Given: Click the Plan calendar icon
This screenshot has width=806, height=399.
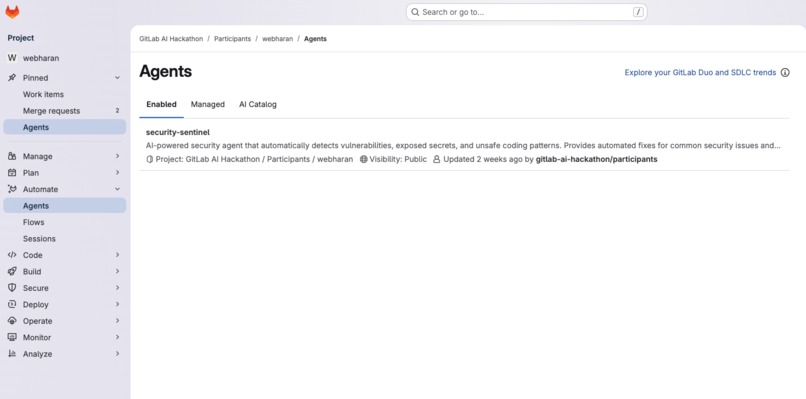Looking at the screenshot, I should 12,173.
